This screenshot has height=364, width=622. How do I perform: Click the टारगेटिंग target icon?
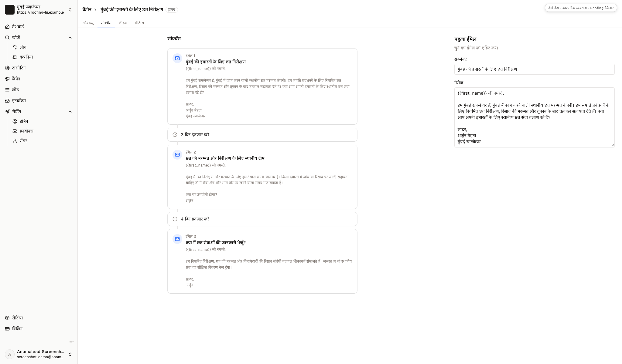coord(7,68)
